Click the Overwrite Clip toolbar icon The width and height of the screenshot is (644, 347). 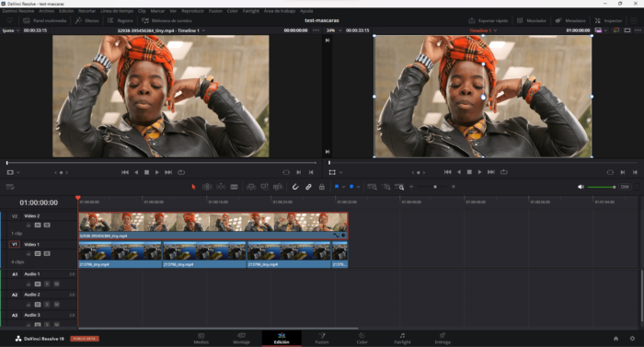pyautogui.click(x=265, y=187)
